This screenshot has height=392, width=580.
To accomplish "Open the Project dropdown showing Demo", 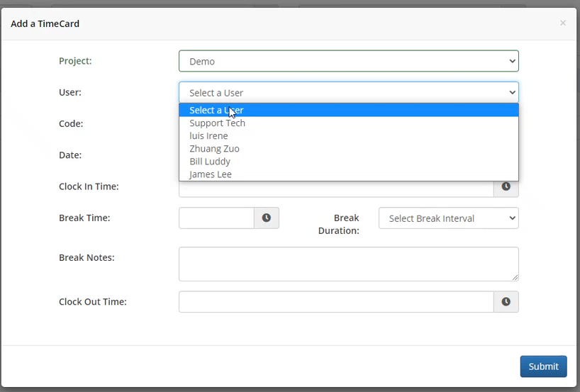I will point(348,62).
